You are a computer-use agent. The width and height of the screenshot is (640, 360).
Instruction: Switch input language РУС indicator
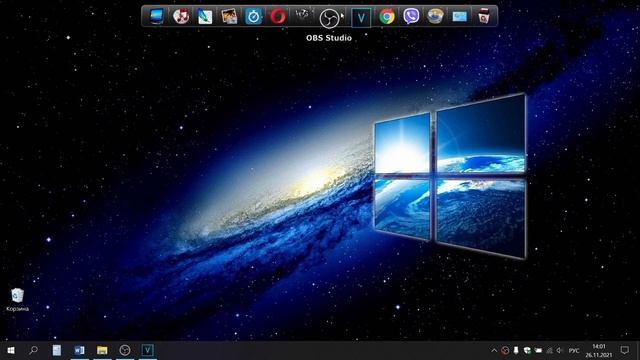coord(574,351)
